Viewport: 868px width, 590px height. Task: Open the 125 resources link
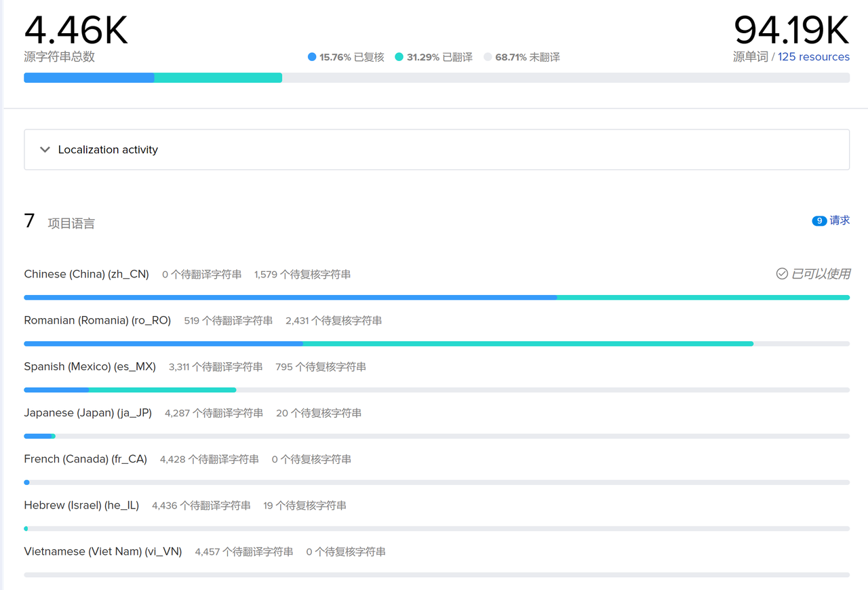click(813, 57)
